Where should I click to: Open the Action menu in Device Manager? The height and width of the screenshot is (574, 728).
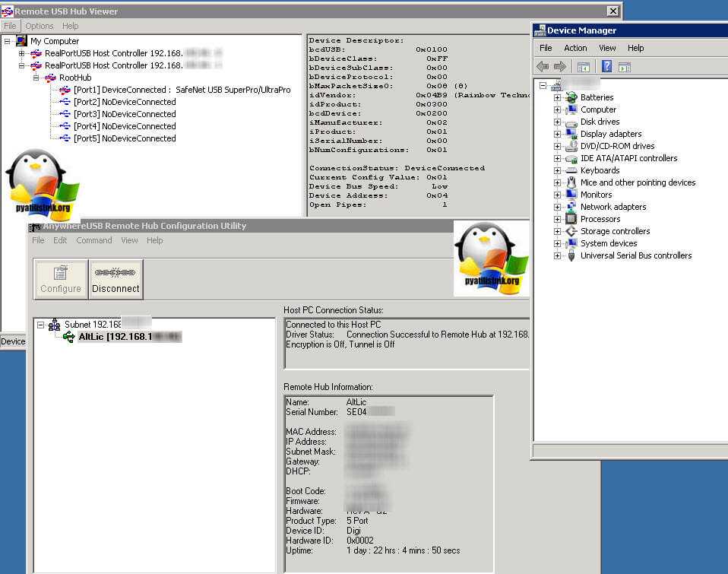[x=575, y=48]
